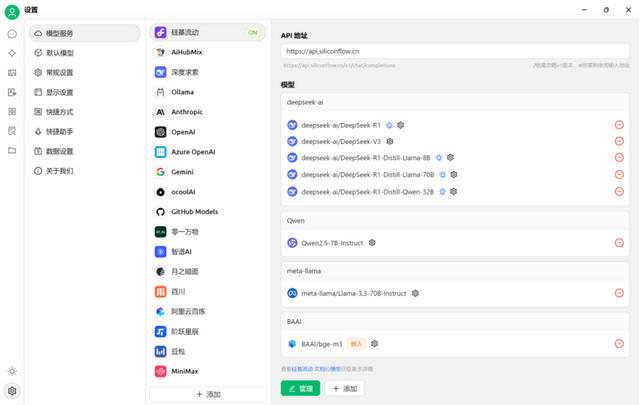The height and width of the screenshot is (405, 640).
Task: Select the AiHubMix provider
Action: click(207, 52)
